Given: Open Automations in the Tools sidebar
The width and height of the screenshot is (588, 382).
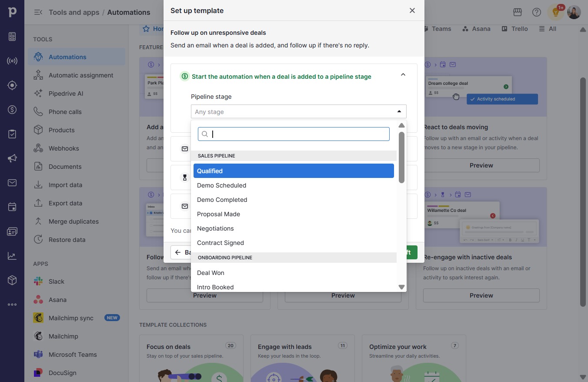Looking at the screenshot, I should (77, 57).
